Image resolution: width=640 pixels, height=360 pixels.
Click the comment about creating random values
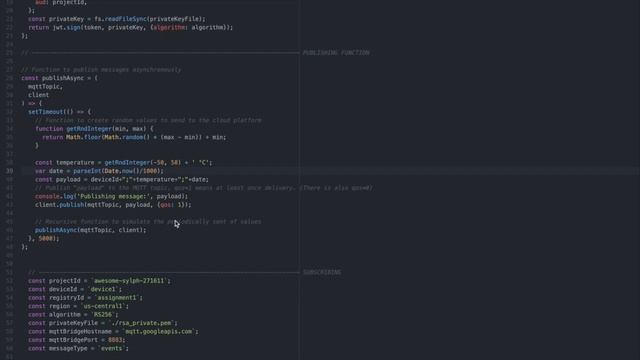click(x=148, y=120)
